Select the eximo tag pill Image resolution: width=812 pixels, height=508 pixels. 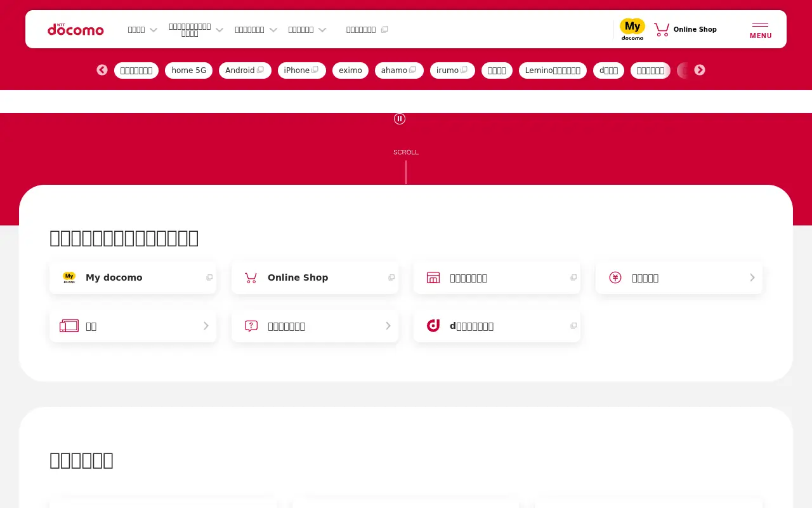(x=350, y=70)
